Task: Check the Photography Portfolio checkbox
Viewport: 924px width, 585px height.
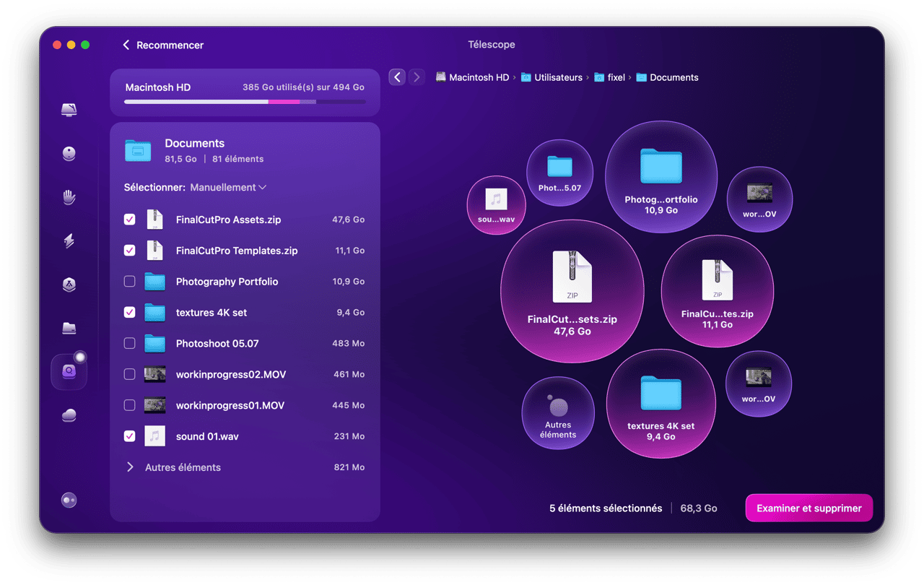Action: click(130, 282)
